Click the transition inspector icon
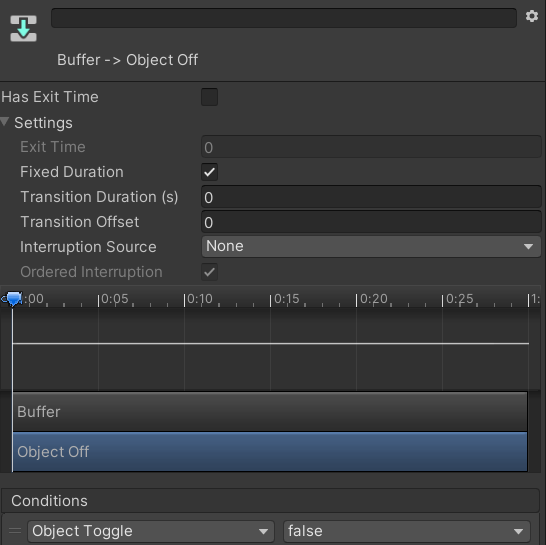This screenshot has height=545, width=546. pos(23,28)
